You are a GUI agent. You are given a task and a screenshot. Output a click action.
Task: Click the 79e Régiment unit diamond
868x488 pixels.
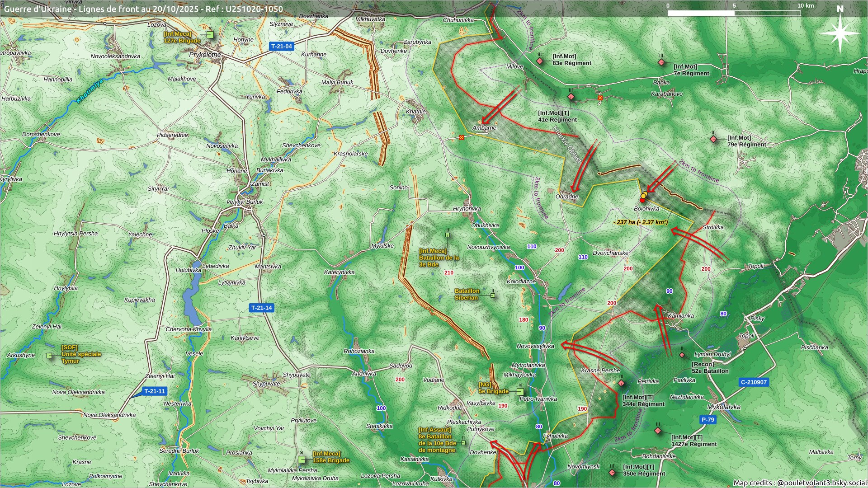713,139
